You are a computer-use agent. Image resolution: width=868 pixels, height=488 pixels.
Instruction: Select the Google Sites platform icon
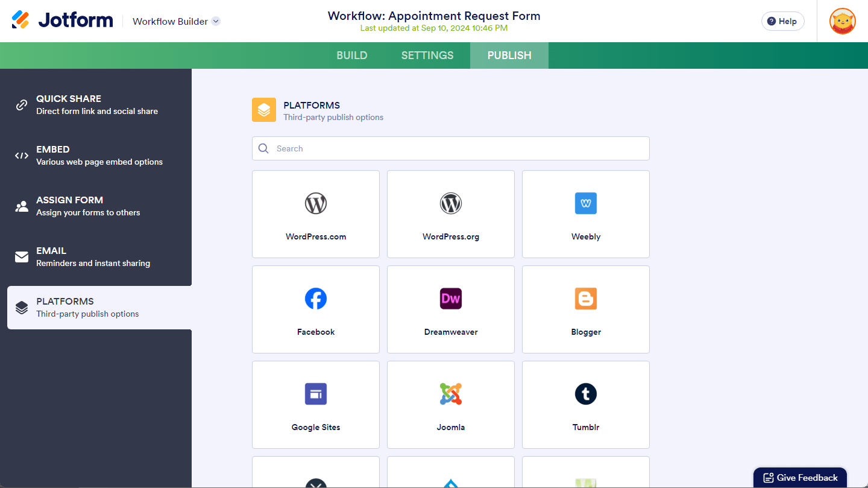click(x=316, y=394)
